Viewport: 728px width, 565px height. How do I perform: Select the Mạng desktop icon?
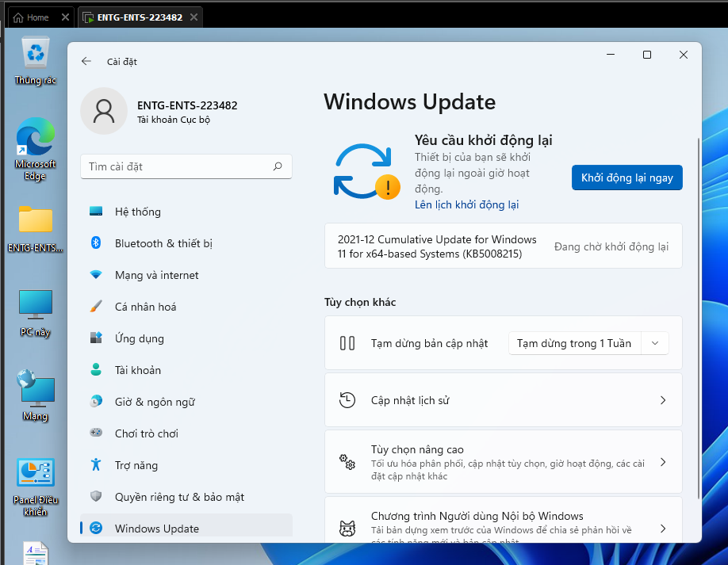click(x=35, y=395)
